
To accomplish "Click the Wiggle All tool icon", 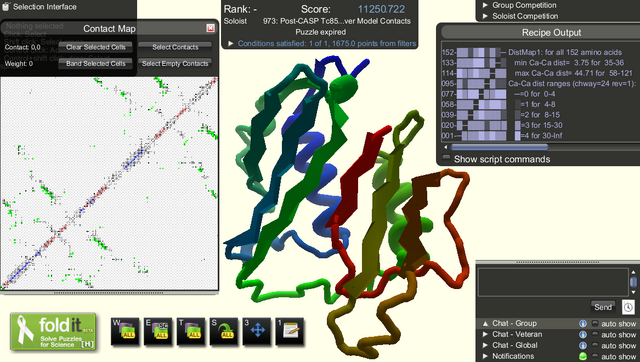I will pyautogui.click(x=125, y=331).
